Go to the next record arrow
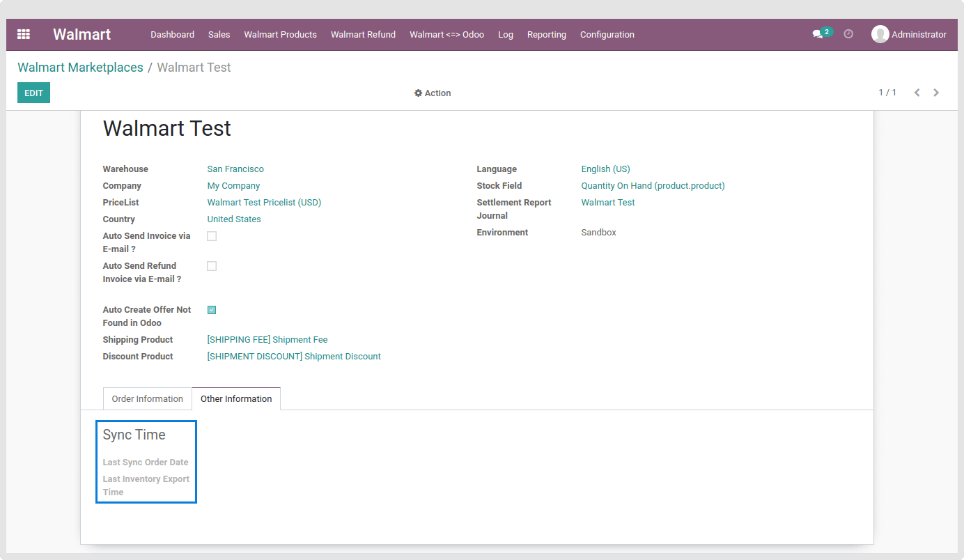Screen dimensions: 964x560 pyautogui.click(x=936, y=93)
